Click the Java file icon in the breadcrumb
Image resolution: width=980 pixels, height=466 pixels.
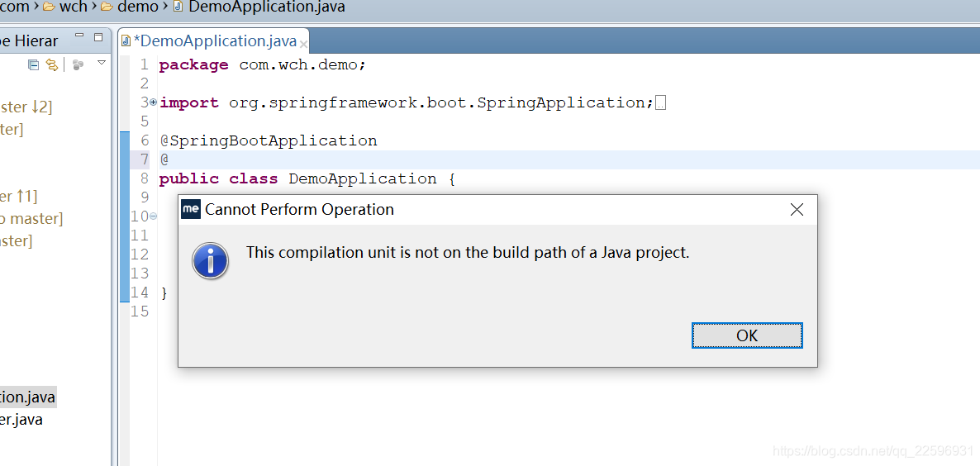click(178, 7)
